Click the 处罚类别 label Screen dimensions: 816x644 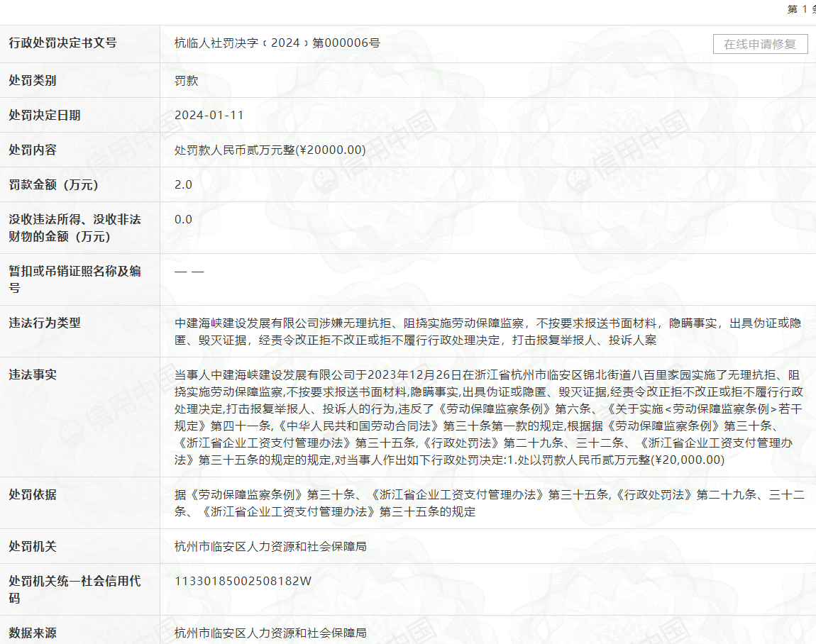click(x=32, y=81)
